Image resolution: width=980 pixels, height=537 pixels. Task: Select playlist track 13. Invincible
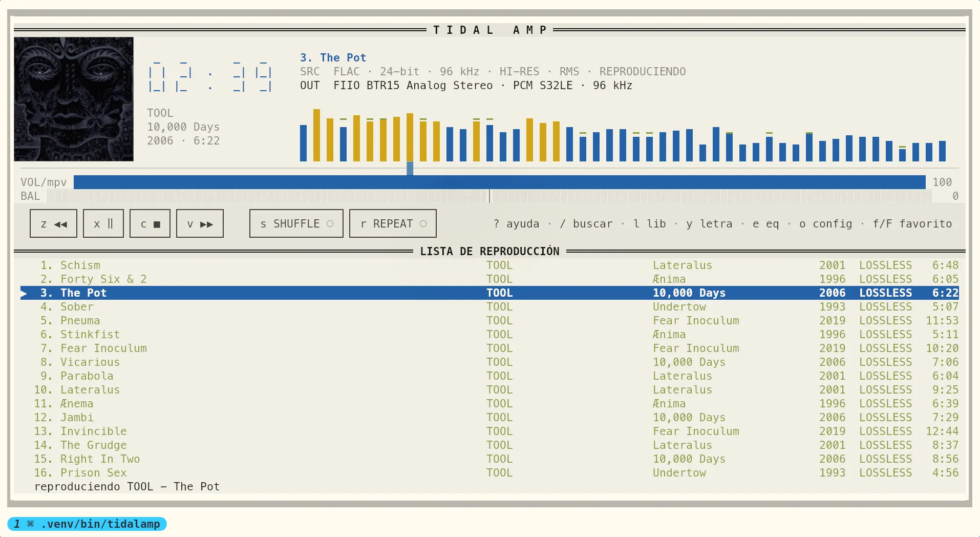tap(489, 431)
